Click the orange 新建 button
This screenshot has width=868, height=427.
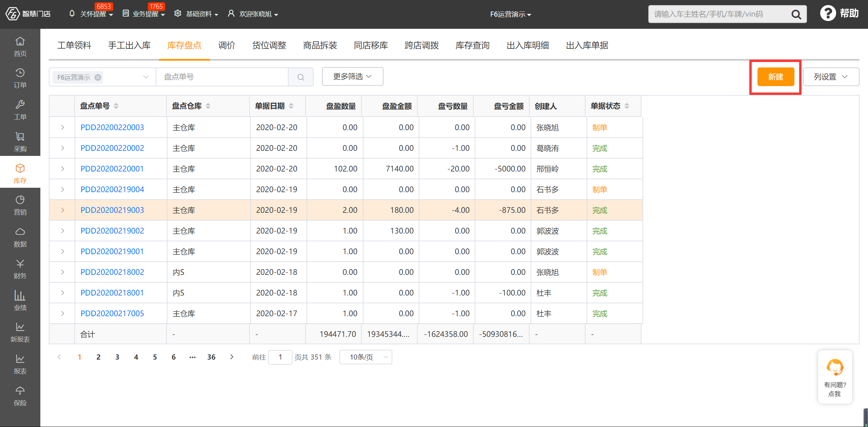[775, 77]
